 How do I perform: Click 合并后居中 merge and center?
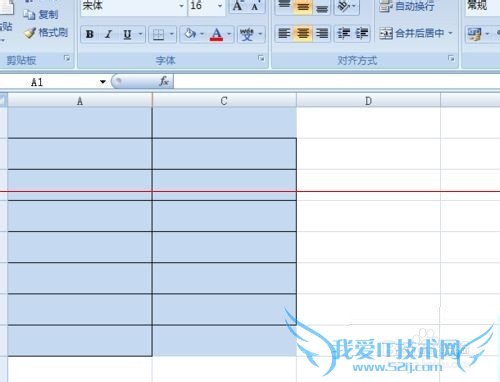click(x=412, y=33)
